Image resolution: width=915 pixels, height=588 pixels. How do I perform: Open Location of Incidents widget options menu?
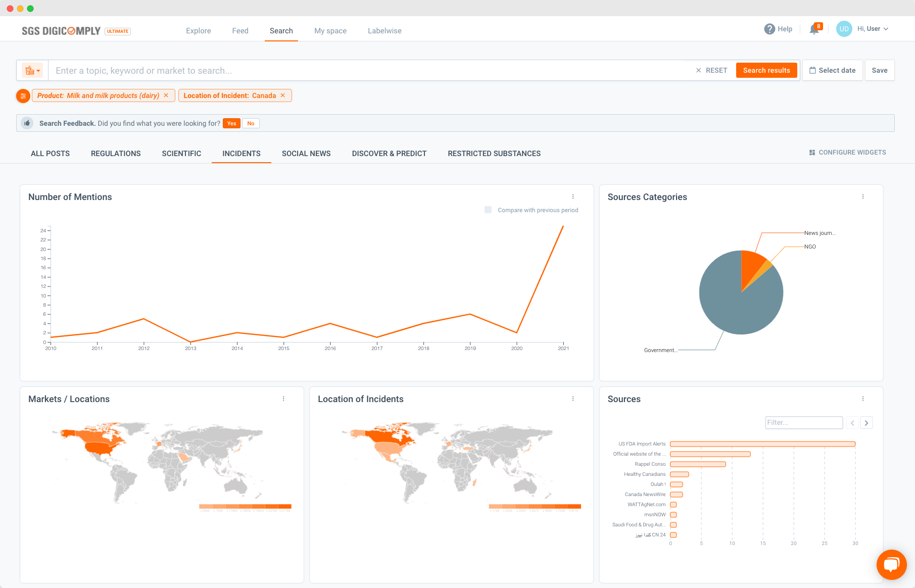pos(573,399)
